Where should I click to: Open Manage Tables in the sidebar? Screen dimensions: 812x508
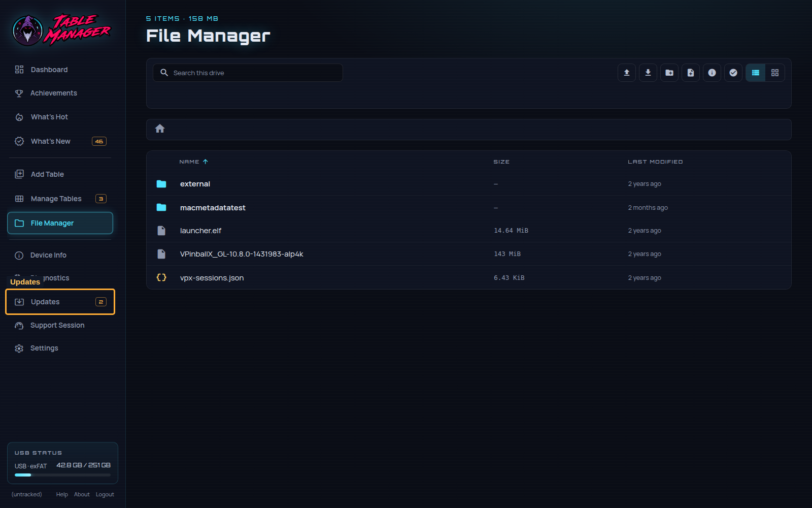point(60,199)
